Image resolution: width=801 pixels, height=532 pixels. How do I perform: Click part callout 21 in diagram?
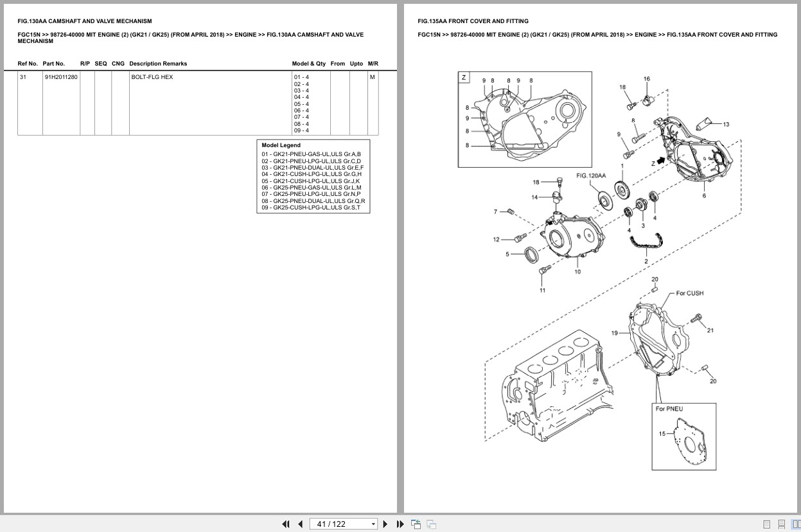[710, 330]
